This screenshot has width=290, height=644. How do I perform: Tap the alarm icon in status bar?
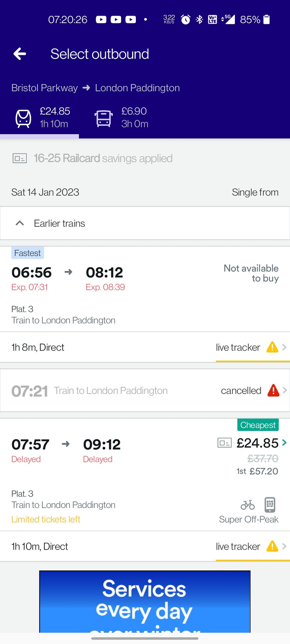(x=186, y=19)
